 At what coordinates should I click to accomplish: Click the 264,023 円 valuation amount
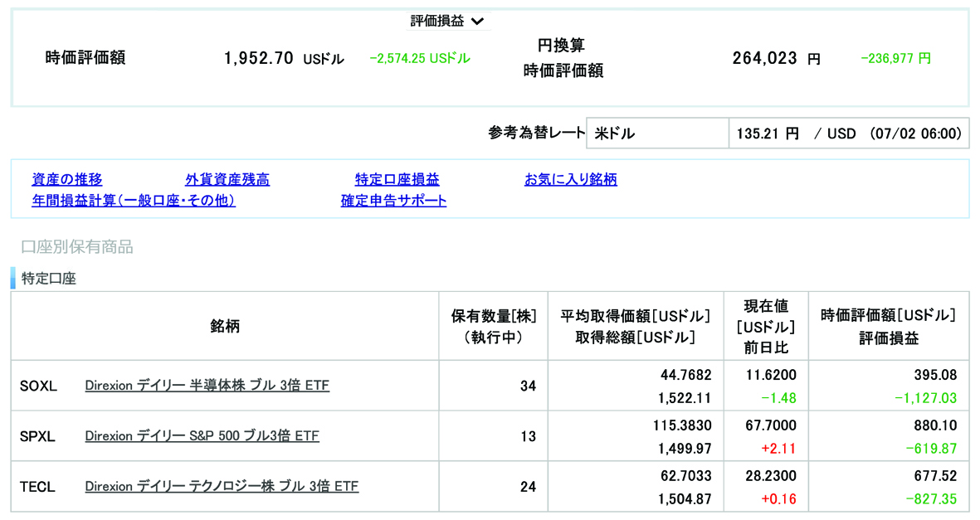coord(776,59)
